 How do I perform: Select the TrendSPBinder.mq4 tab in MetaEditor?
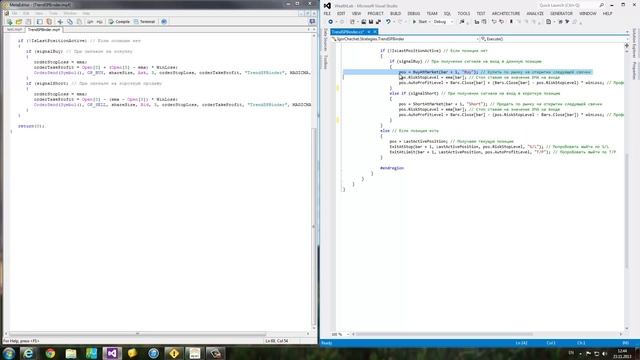(44, 30)
